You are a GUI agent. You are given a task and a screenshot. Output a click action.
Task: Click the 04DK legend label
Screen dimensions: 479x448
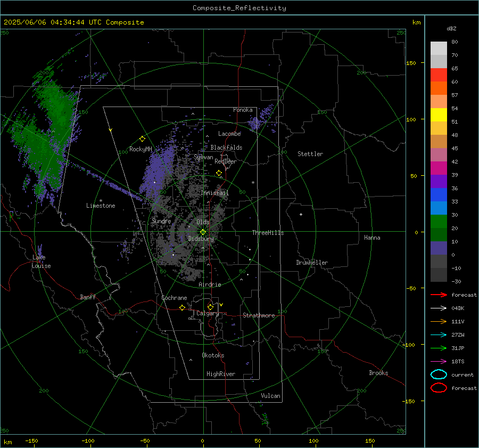[458, 308]
